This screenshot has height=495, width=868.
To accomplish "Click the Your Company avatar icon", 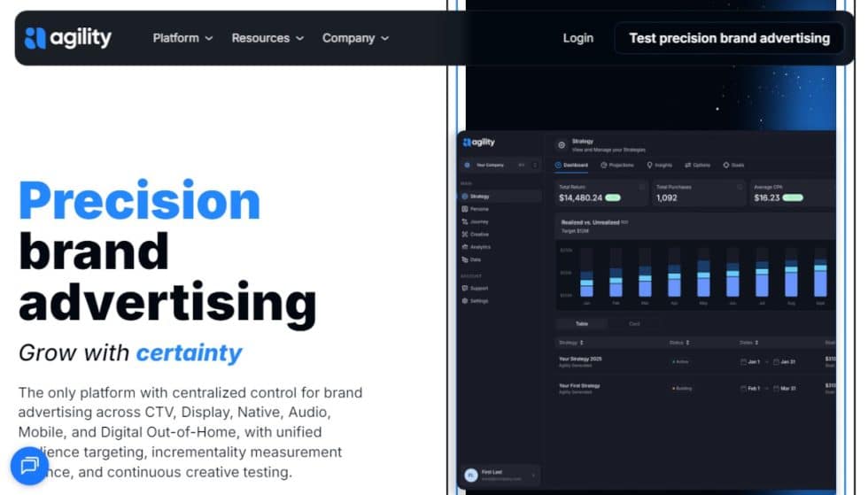I will 468,165.
